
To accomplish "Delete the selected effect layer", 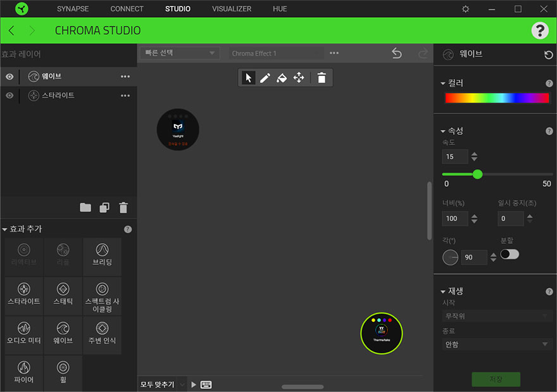I will [123, 207].
